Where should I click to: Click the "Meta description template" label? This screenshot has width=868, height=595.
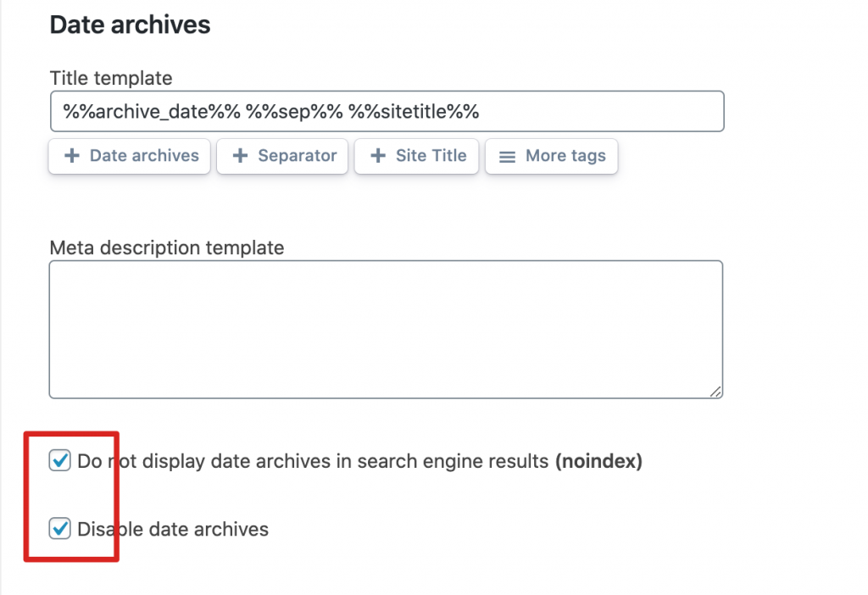tap(167, 247)
